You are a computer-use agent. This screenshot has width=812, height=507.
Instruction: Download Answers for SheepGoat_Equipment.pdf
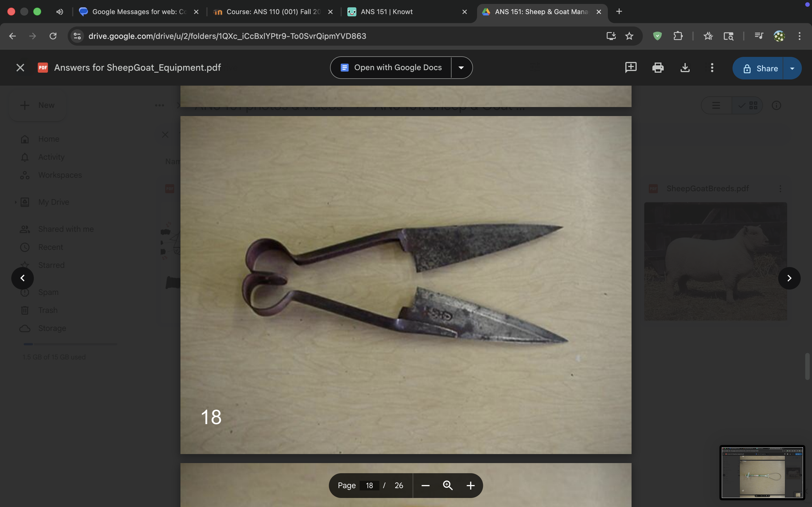tap(685, 68)
